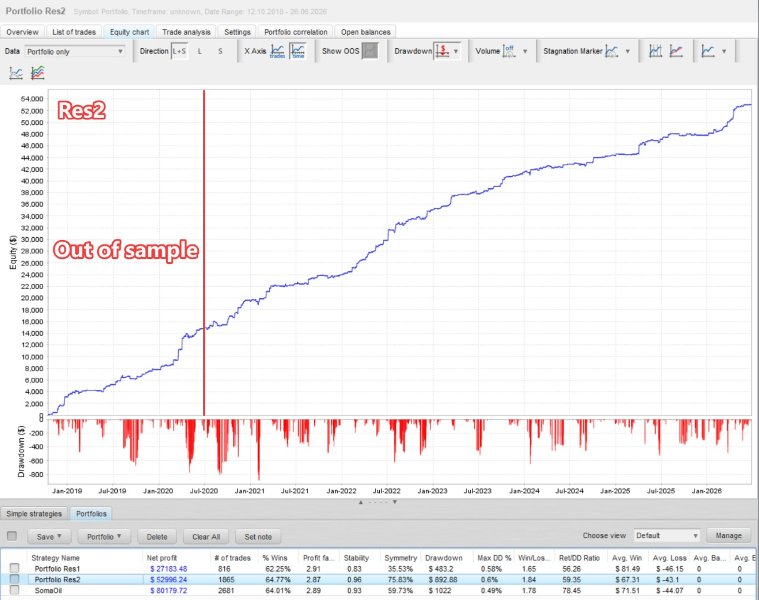Screen dimensions: 759x600
Task: Click the Set note button
Action: 258,537
